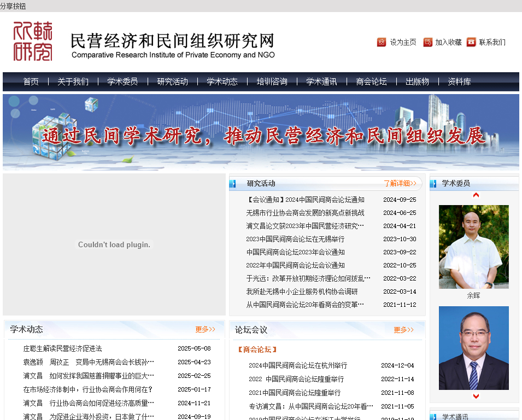Click the 了解详细 link in 研究活动
This screenshot has height=420, width=522.
click(x=400, y=183)
